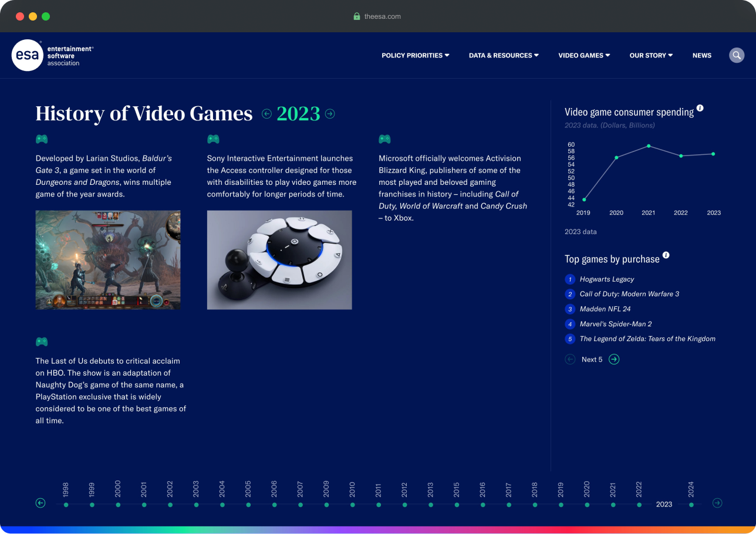The height and width of the screenshot is (534, 756).
Task: Click the lock icon in the address bar
Action: coord(356,16)
